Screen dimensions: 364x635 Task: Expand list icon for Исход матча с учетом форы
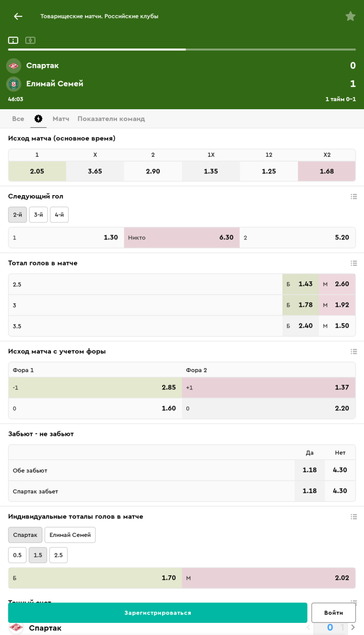[x=354, y=351]
